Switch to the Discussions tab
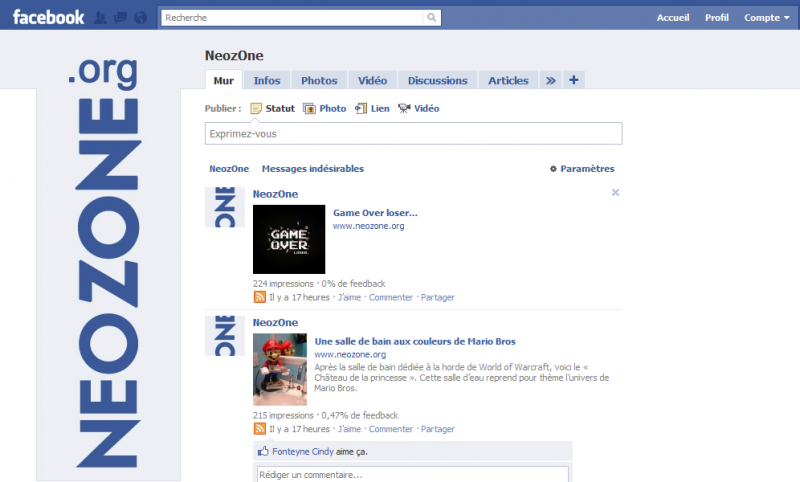Screen dimensions: 800x482 pyautogui.click(x=437, y=80)
